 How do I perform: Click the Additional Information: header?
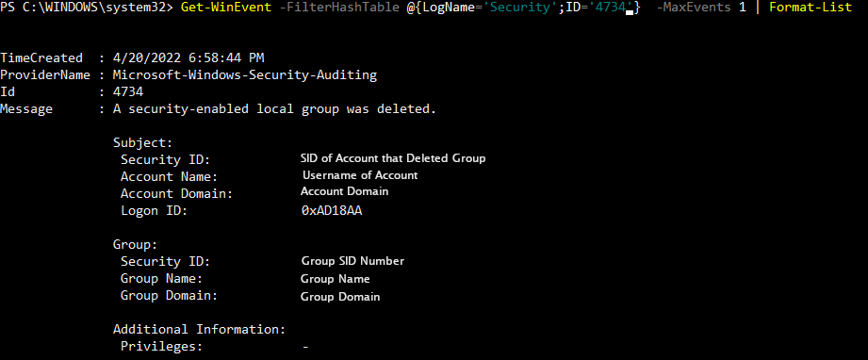coord(199,330)
